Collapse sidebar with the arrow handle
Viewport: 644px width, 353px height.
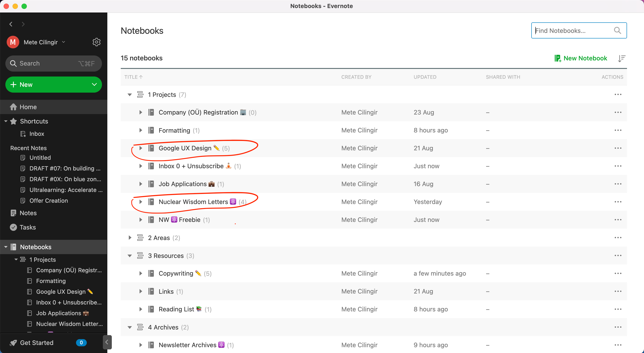(107, 342)
